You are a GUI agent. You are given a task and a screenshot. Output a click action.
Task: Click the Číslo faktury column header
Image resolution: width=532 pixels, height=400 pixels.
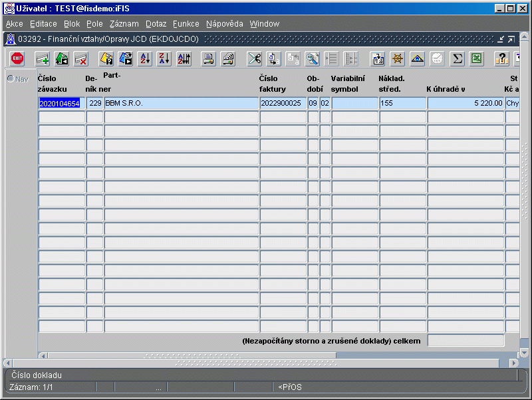pyautogui.click(x=273, y=84)
